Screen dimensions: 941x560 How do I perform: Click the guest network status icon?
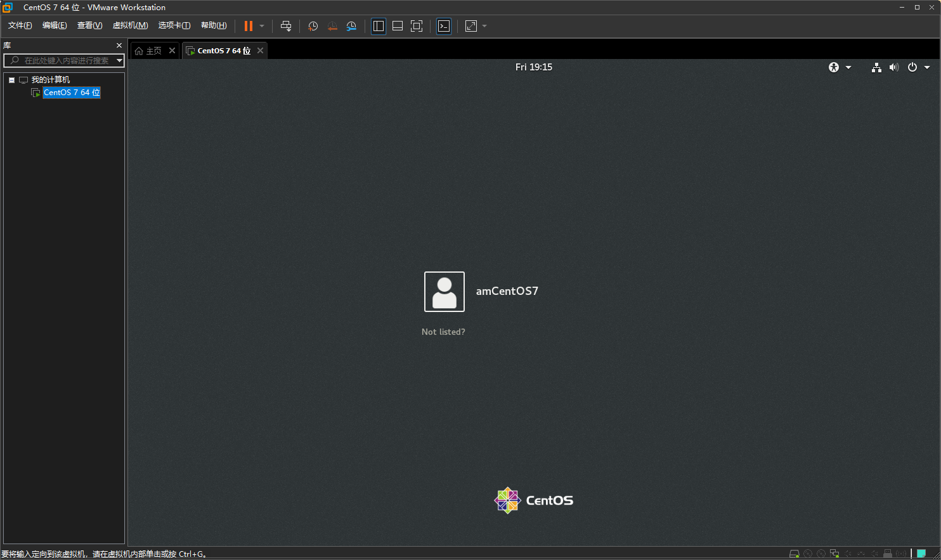876,67
